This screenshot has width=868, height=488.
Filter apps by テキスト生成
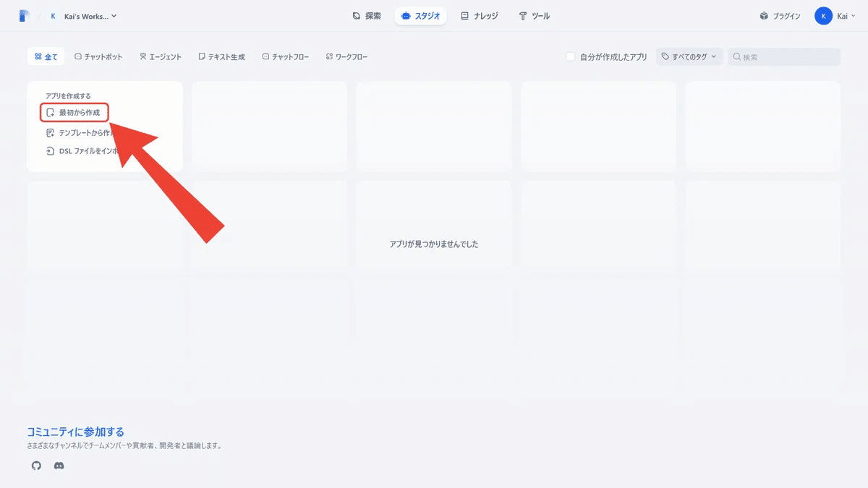point(222,56)
